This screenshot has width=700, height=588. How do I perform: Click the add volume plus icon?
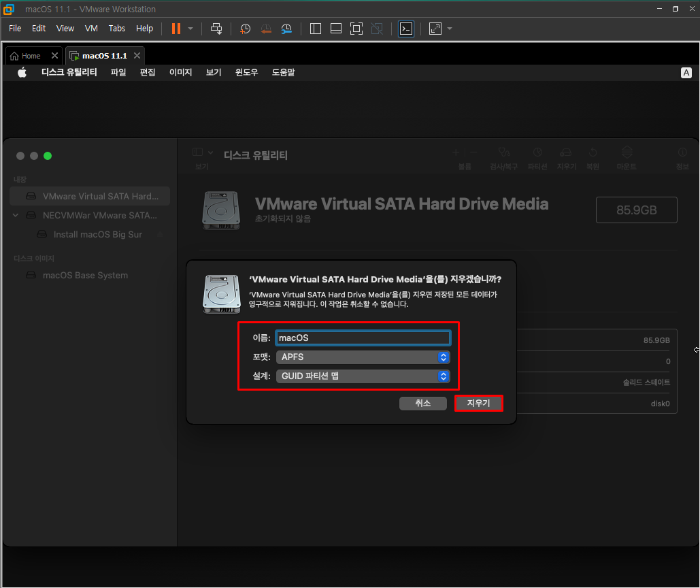(455, 152)
